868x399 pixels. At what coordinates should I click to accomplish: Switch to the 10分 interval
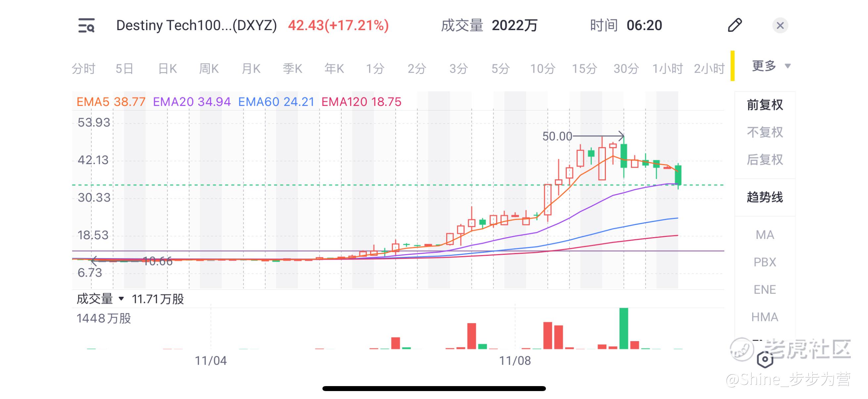[x=543, y=69]
